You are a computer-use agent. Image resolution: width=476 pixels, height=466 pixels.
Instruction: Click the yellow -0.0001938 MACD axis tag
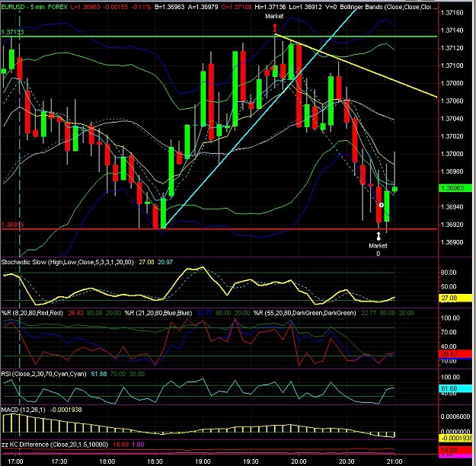click(455, 438)
